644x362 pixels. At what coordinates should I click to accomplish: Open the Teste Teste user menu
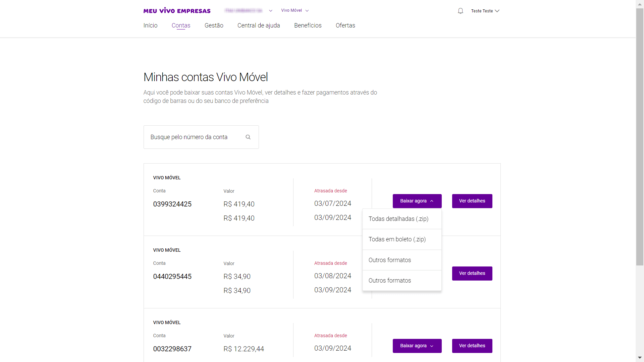click(485, 11)
